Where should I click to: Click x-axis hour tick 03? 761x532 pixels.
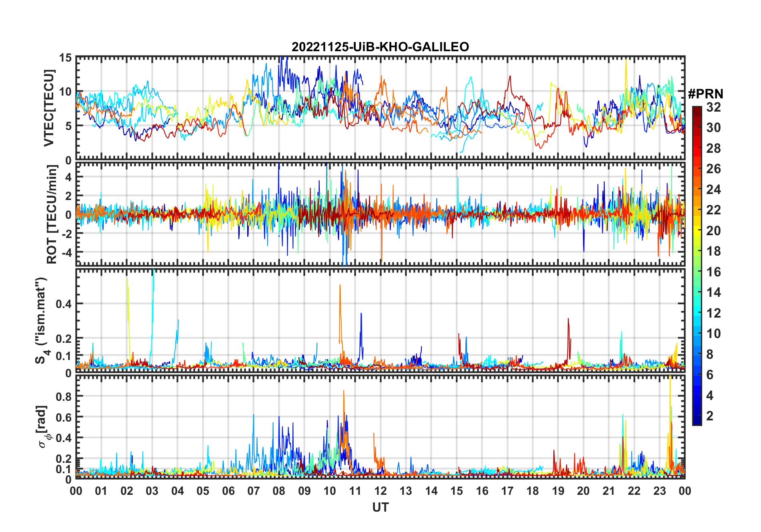(x=152, y=491)
